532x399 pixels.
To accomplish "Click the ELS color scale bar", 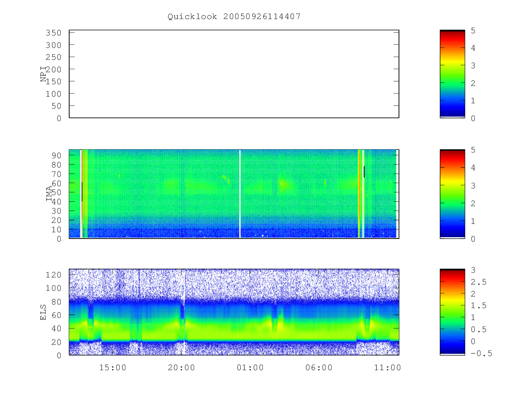I will pyautogui.click(x=452, y=312).
